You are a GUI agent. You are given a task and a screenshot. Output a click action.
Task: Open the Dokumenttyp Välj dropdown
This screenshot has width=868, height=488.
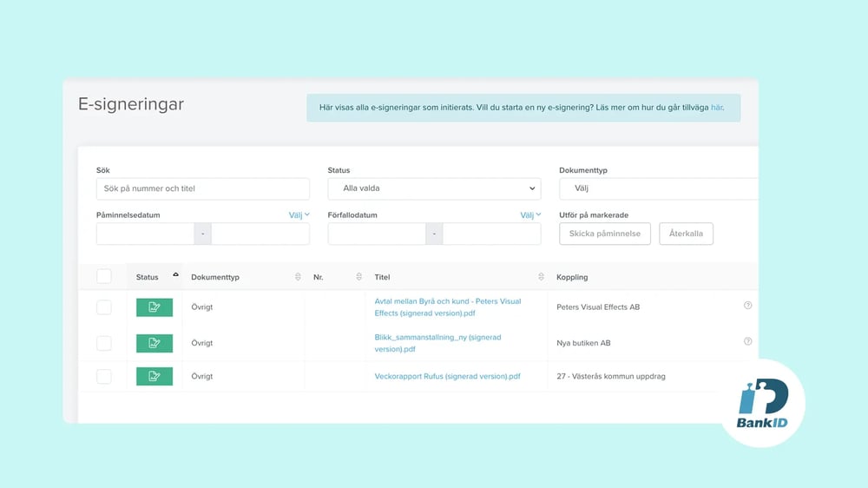(660, 188)
